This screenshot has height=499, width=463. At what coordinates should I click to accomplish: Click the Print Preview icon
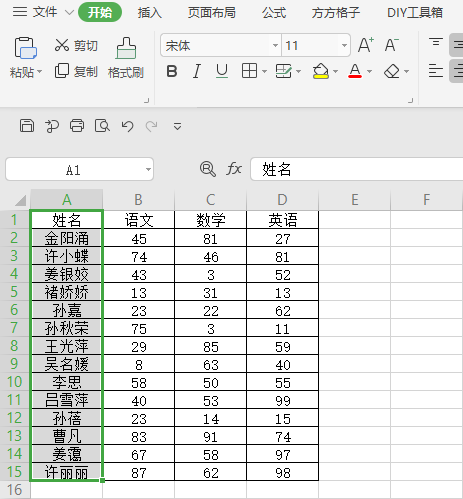pyautogui.click(x=102, y=126)
